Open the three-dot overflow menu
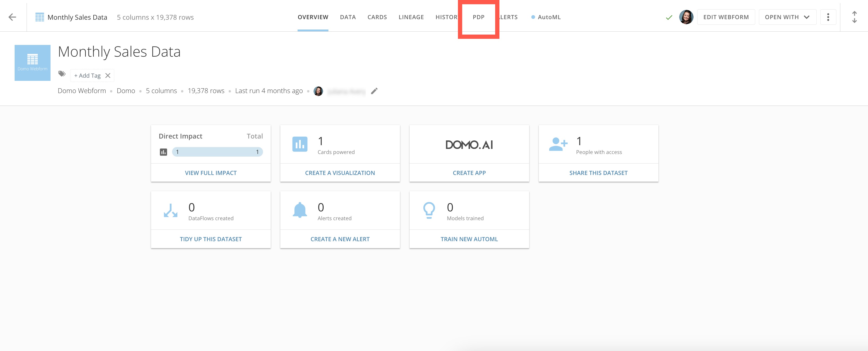 pos(828,17)
